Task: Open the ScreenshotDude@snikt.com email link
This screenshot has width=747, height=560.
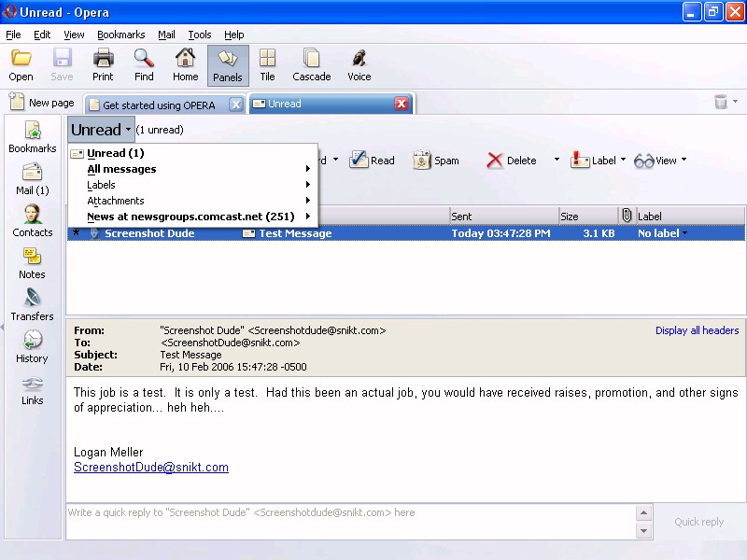Action: [151, 468]
